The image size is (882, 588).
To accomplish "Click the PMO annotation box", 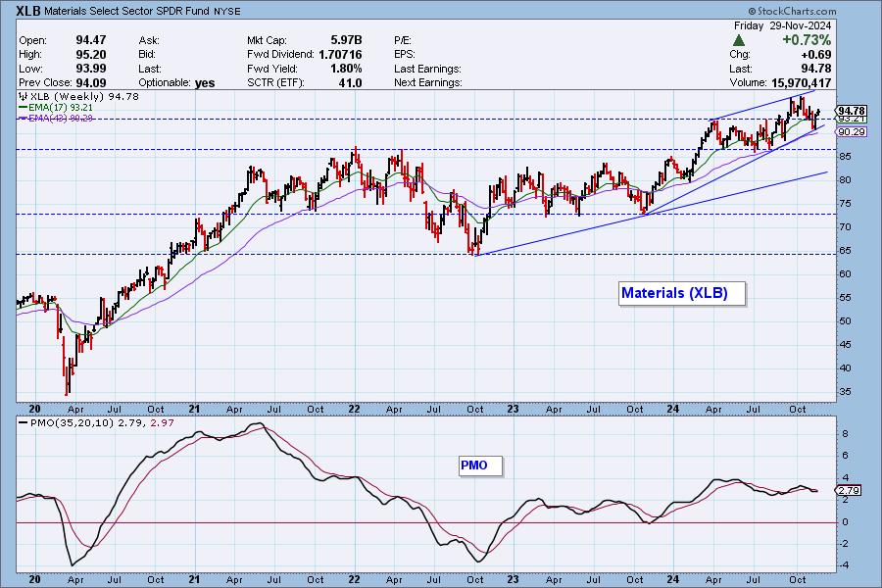I will pos(480,465).
